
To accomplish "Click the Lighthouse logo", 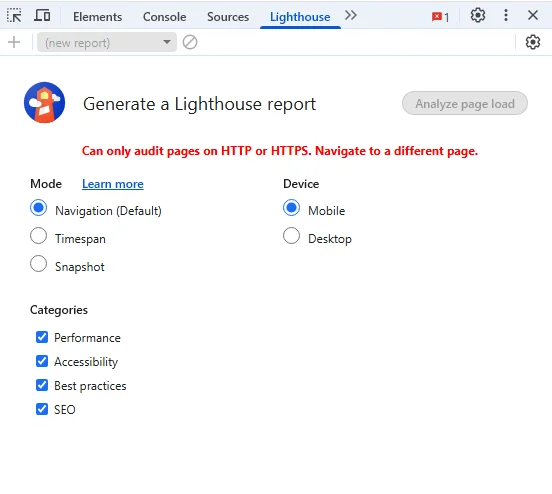I will coord(44,102).
